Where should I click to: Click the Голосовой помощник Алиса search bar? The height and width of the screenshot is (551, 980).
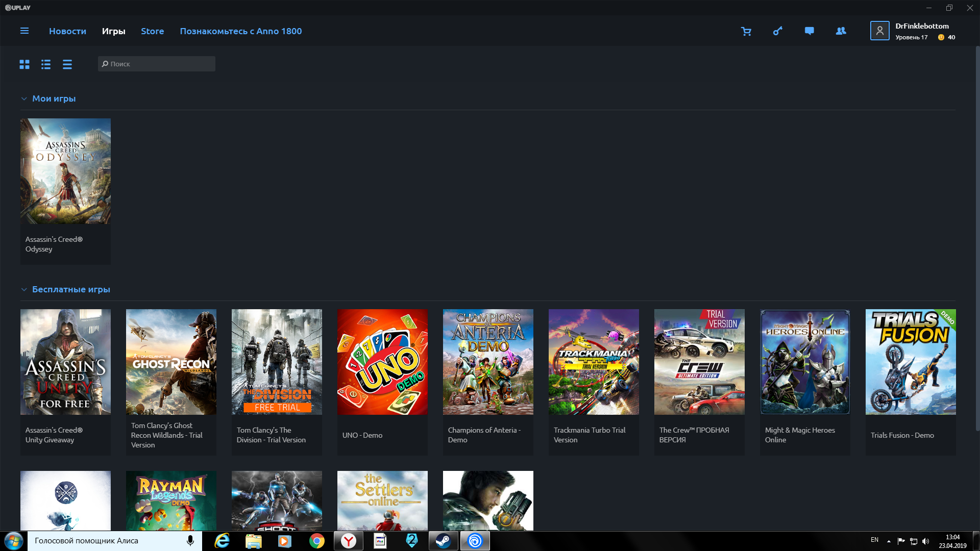pyautogui.click(x=115, y=541)
